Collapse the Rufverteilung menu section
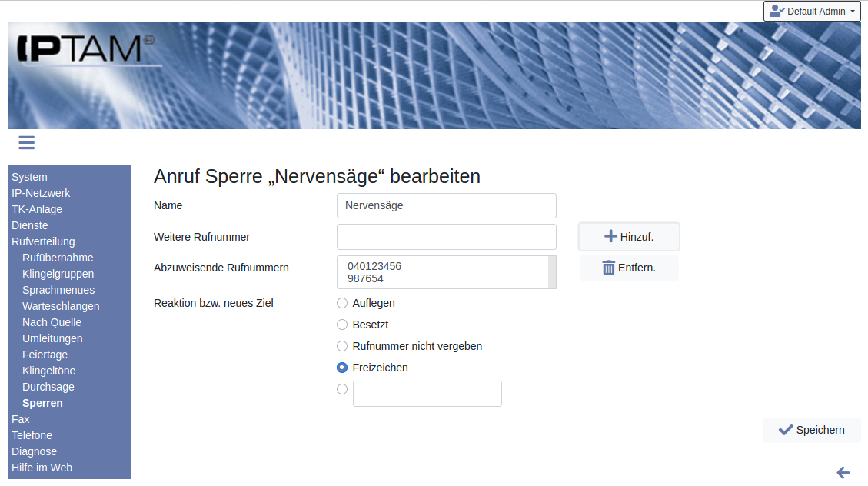The height and width of the screenshot is (486, 868). (43, 241)
